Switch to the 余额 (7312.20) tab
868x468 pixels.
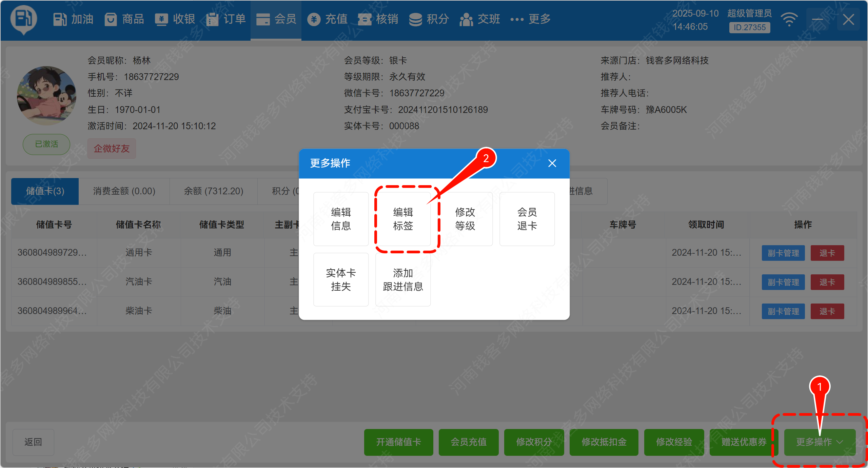coord(214,191)
